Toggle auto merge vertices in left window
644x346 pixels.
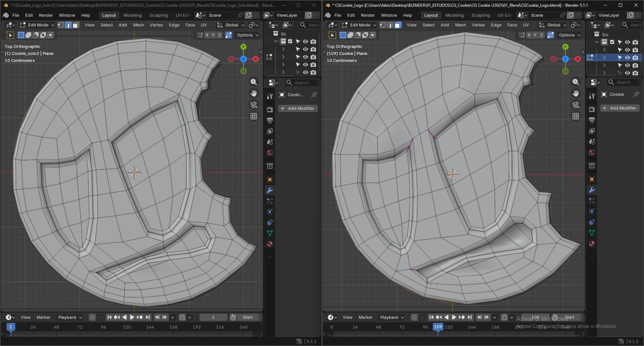[229, 35]
